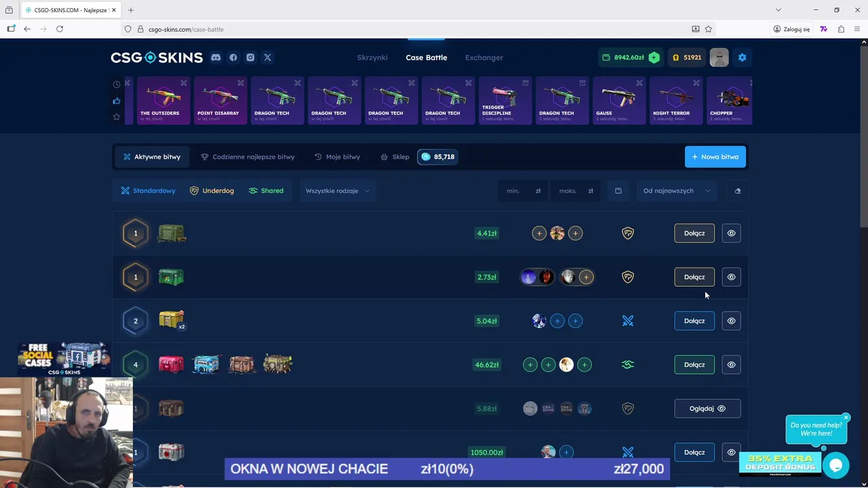This screenshot has width=868, height=488.
Task: Click the 'min.' price input field
Action: [x=523, y=191]
